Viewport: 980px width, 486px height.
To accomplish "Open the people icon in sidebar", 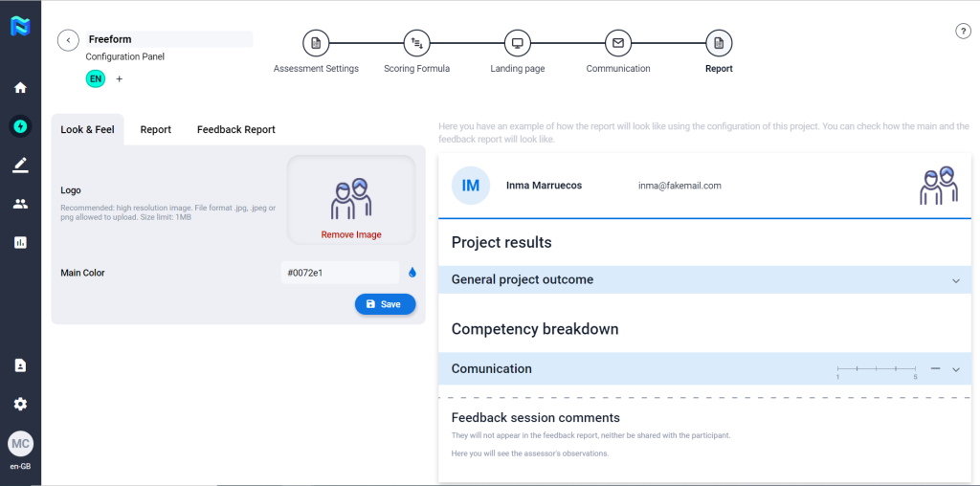I will [x=20, y=204].
